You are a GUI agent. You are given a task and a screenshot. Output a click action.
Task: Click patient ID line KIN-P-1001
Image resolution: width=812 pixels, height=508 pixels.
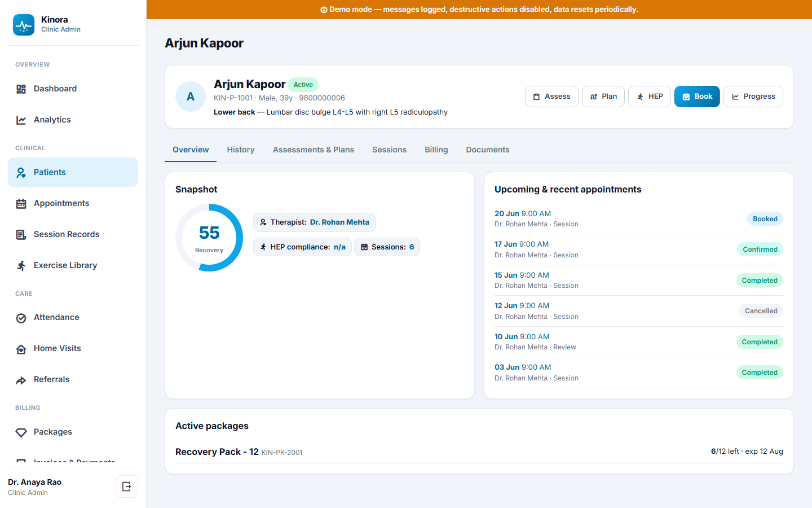(x=279, y=98)
